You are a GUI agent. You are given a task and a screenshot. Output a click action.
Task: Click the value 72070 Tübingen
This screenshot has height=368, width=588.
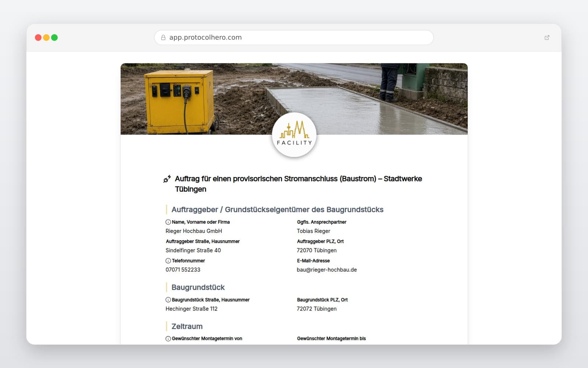[x=317, y=250]
